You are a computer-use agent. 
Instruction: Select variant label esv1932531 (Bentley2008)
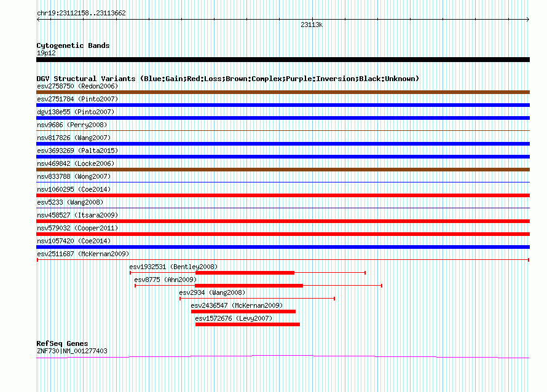(173, 267)
